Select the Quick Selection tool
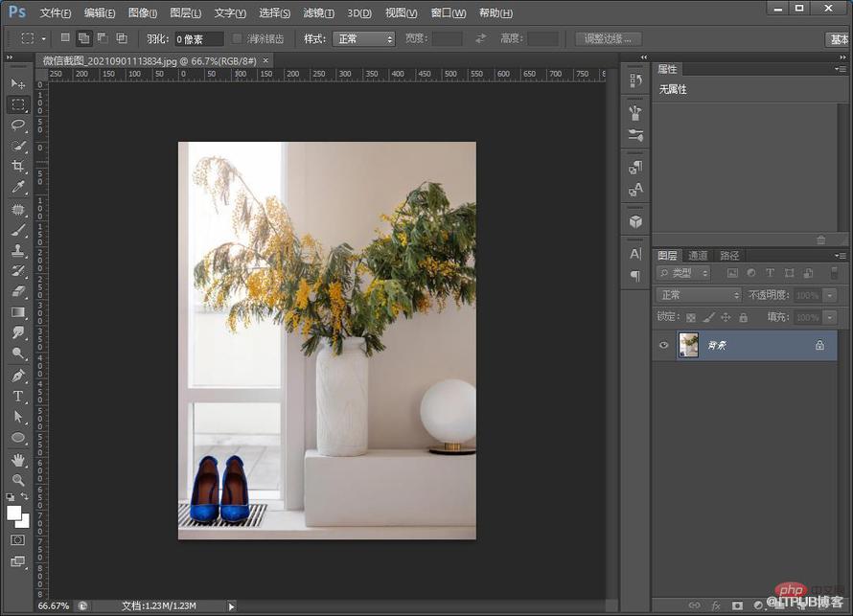This screenshot has height=616, width=853. click(x=18, y=146)
